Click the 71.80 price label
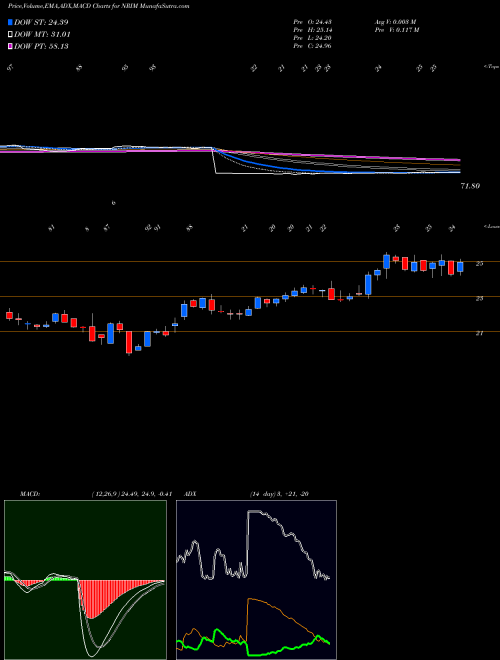Image resolution: width=500 pixels, height=660 pixels. [470, 186]
